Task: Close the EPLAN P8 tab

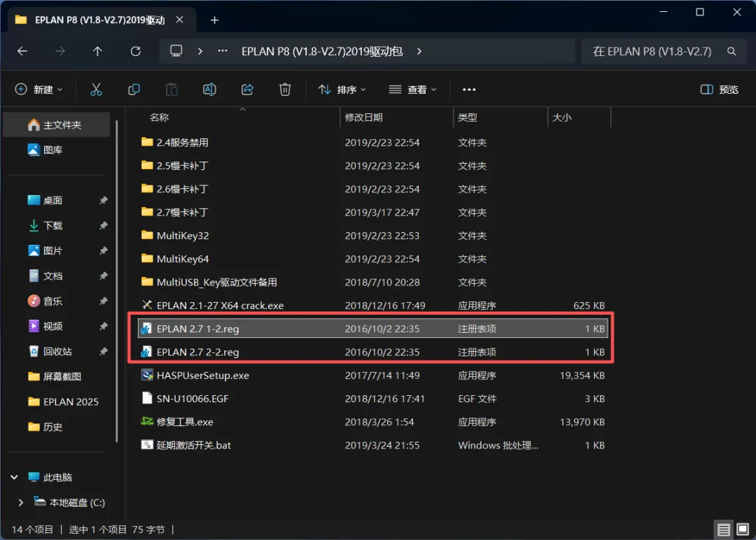Action: click(x=179, y=20)
